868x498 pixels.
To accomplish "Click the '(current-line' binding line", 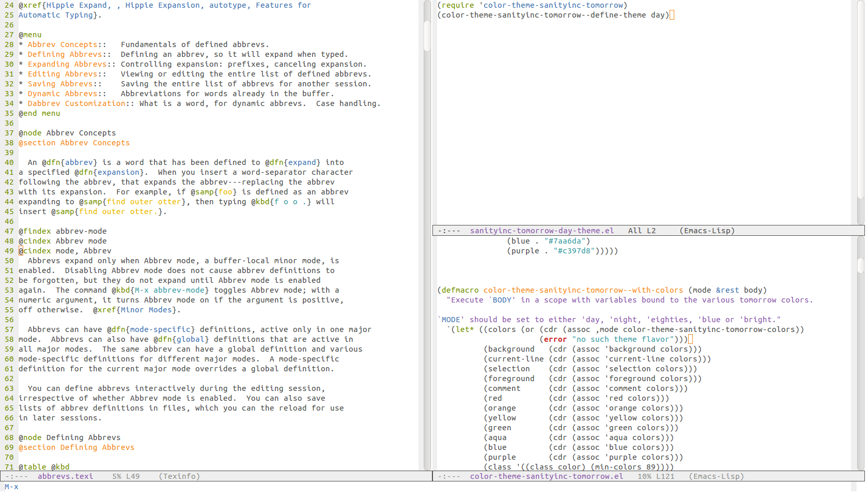I will 597,359.
